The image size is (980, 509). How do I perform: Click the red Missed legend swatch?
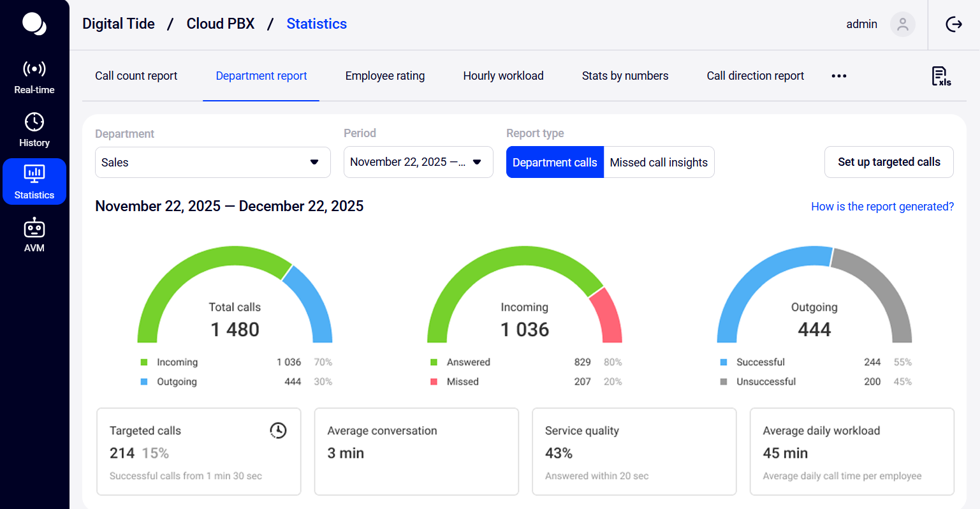pyautogui.click(x=434, y=381)
